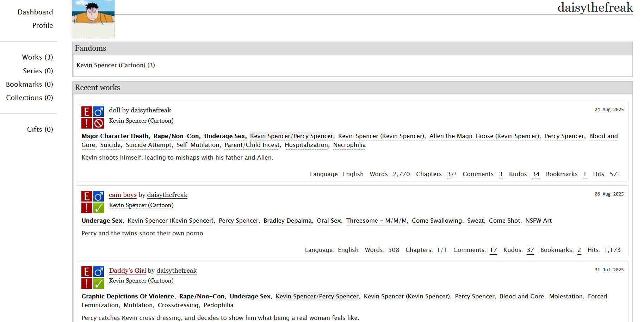
Task: Click the M/M category icon for "Daddy's Girl"
Action: pos(99,272)
